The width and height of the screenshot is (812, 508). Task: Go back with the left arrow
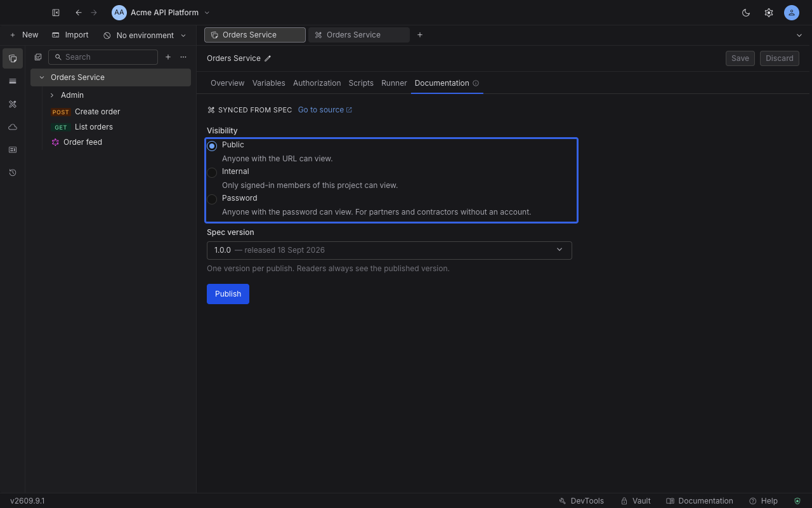[x=78, y=13]
